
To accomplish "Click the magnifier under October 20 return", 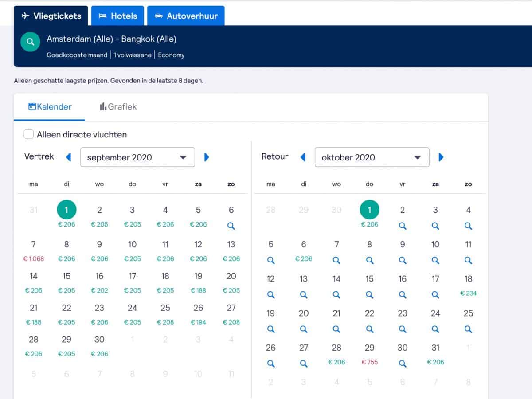I will 304,329.
